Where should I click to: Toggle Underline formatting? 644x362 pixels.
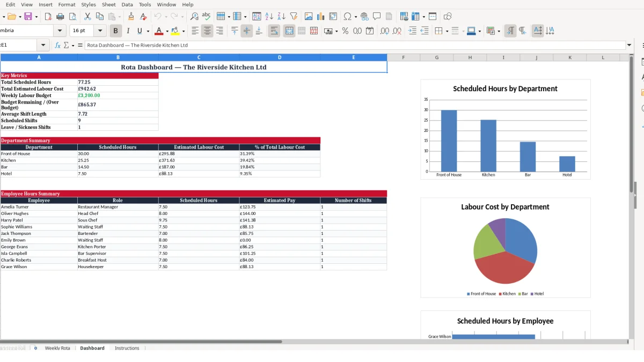coord(140,31)
